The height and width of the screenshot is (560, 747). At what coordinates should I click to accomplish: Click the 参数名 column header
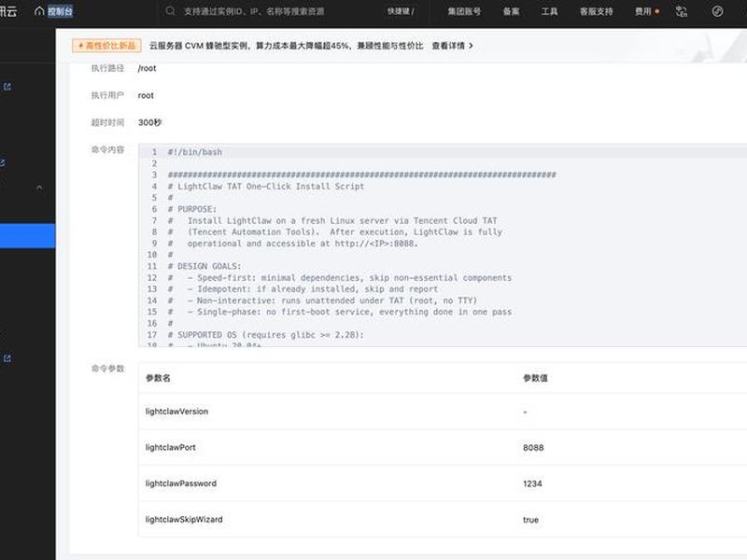[158, 378]
